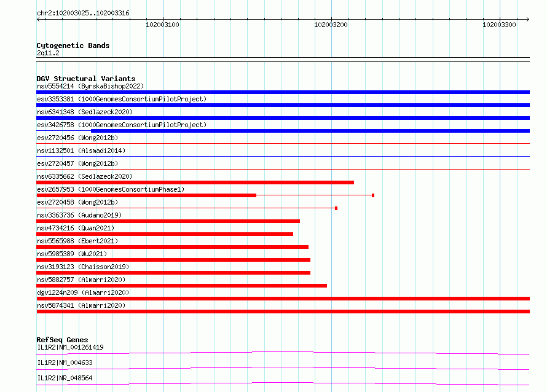Select nsv6335662 (Sedlazeck2020) label
This screenshot has height=392, width=547.
(85, 176)
